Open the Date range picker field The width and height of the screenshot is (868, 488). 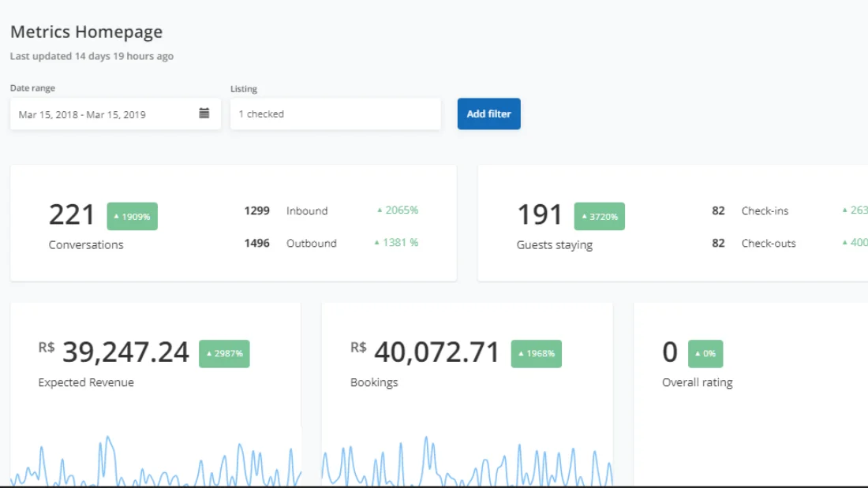(x=115, y=114)
